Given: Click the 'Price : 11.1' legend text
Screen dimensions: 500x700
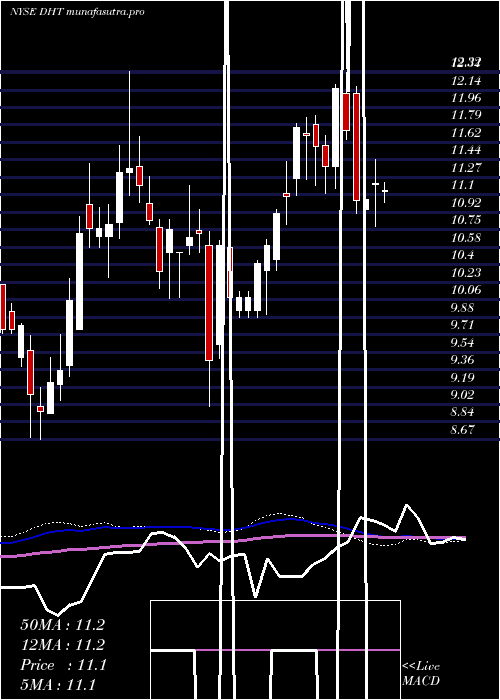Looking at the screenshot, I should pyautogui.click(x=63, y=665).
